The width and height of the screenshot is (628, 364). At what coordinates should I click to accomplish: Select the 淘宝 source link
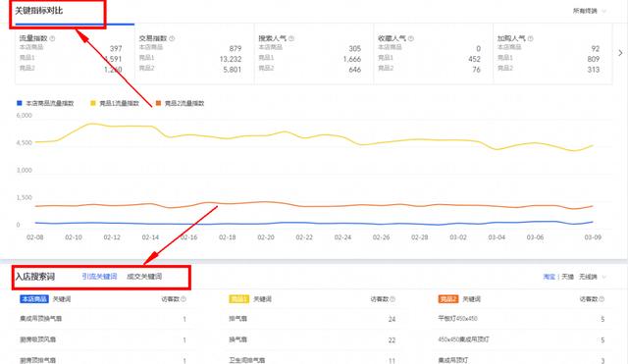[549, 277]
